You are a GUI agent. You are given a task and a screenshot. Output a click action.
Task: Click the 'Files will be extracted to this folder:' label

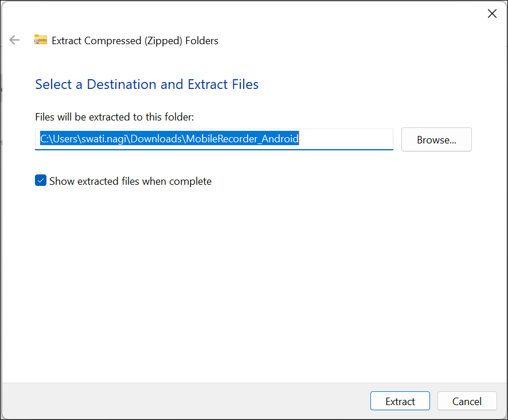114,116
